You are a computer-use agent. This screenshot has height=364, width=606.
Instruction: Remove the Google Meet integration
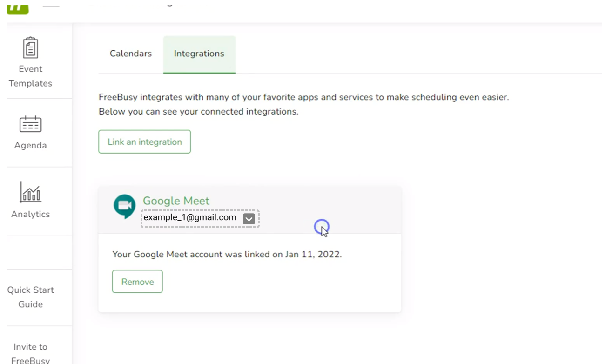(137, 282)
